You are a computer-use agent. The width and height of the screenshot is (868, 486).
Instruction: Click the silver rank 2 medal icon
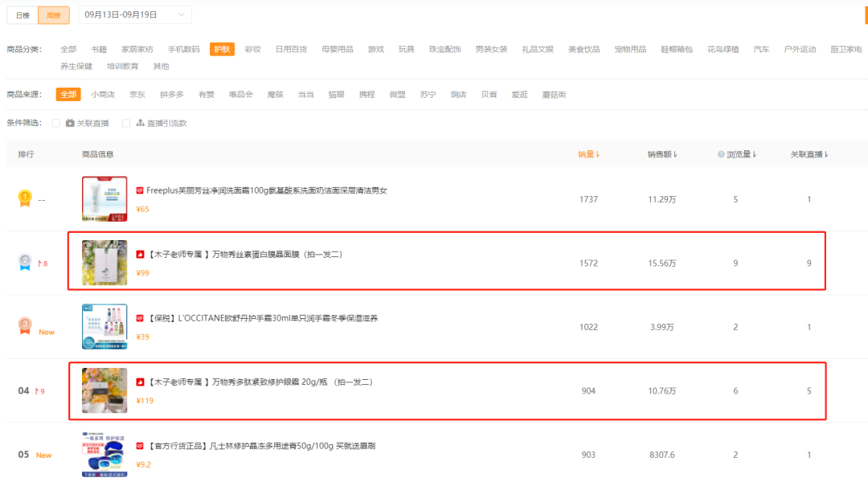click(25, 262)
